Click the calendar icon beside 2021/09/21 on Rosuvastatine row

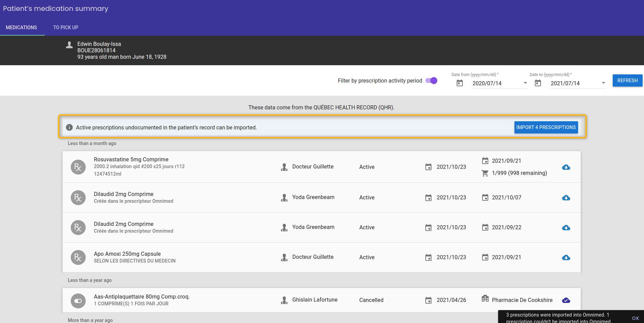click(485, 161)
